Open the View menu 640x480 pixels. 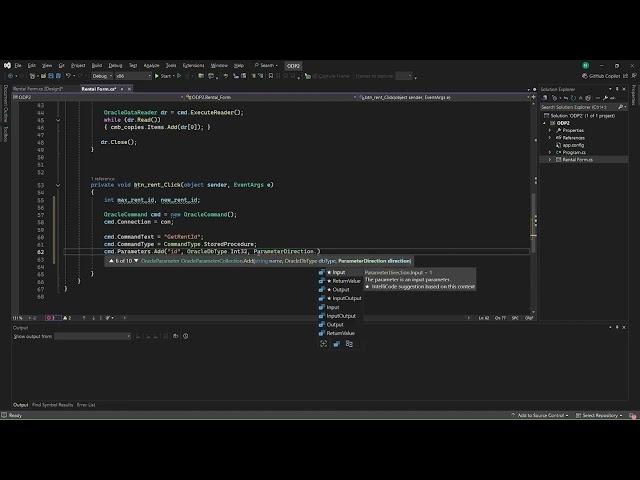click(x=47, y=65)
